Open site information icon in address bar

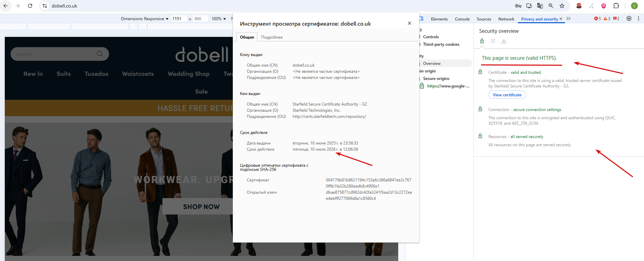click(x=45, y=6)
